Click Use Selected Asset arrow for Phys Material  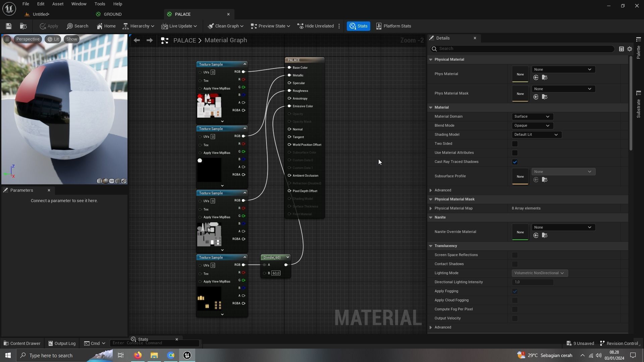[x=536, y=78]
